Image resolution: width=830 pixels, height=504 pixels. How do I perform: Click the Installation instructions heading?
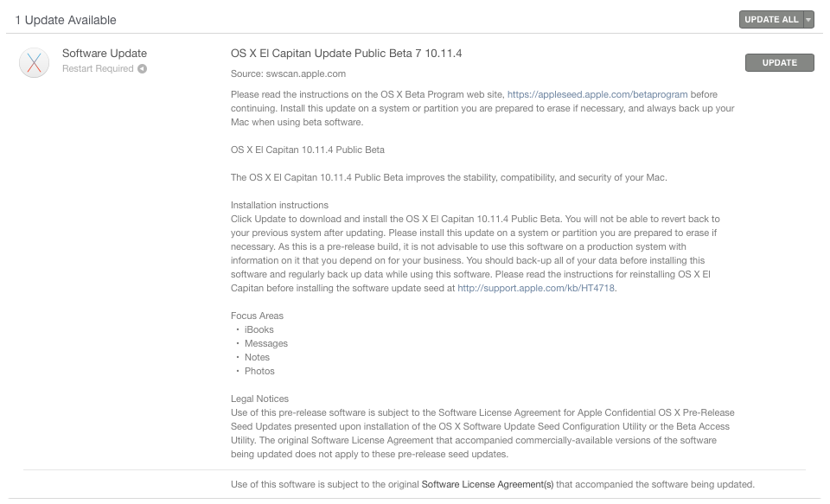pyautogui.click(x=279, y=205)
